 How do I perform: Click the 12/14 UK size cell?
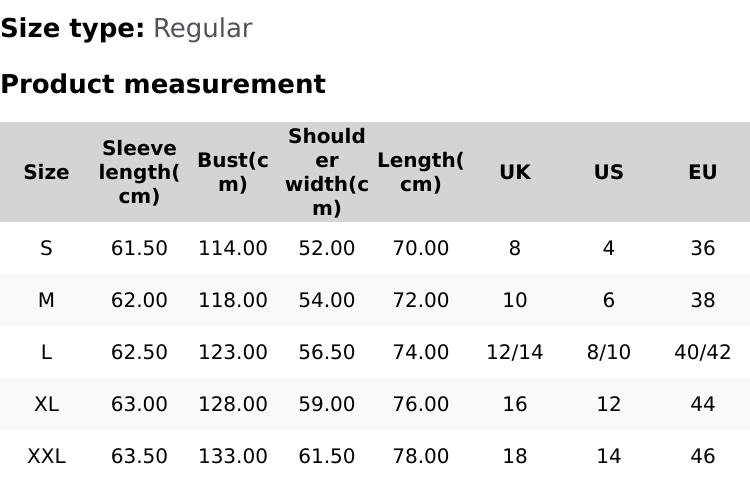point(514,352)
